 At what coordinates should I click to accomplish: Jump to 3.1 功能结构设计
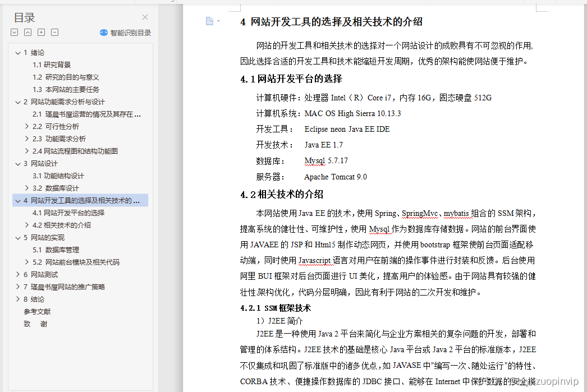[x=58, y=176]
